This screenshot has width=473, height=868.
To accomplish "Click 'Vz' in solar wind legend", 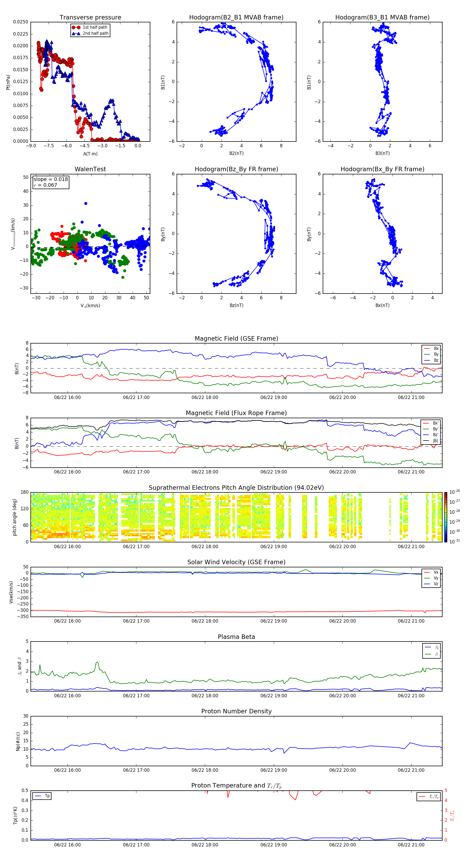I will (436, 584).
